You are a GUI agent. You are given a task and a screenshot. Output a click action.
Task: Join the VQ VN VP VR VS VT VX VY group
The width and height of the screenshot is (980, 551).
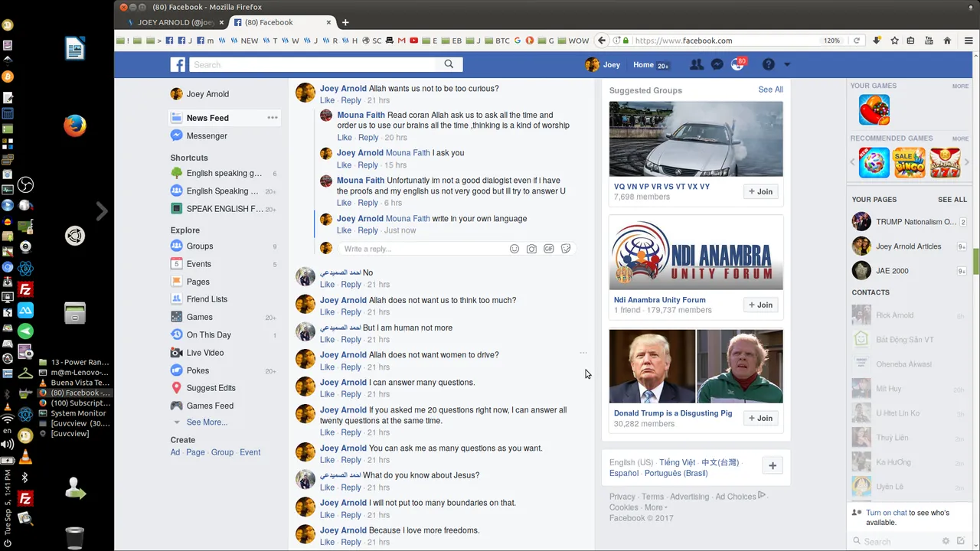760,191
